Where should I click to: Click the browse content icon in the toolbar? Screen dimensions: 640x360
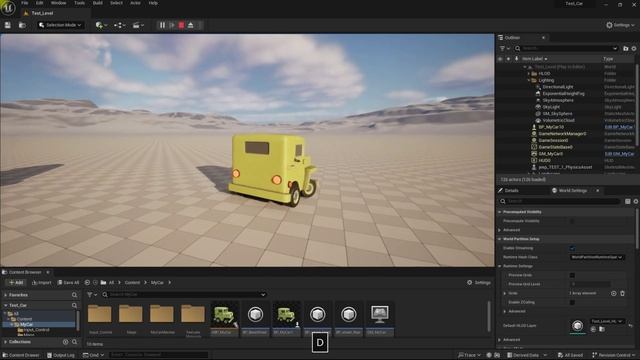pos(22,25)
